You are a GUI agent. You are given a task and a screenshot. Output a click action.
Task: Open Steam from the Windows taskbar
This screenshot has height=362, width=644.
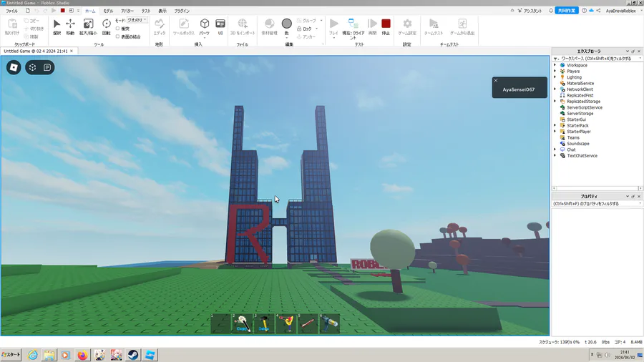[x=132, y=355]
